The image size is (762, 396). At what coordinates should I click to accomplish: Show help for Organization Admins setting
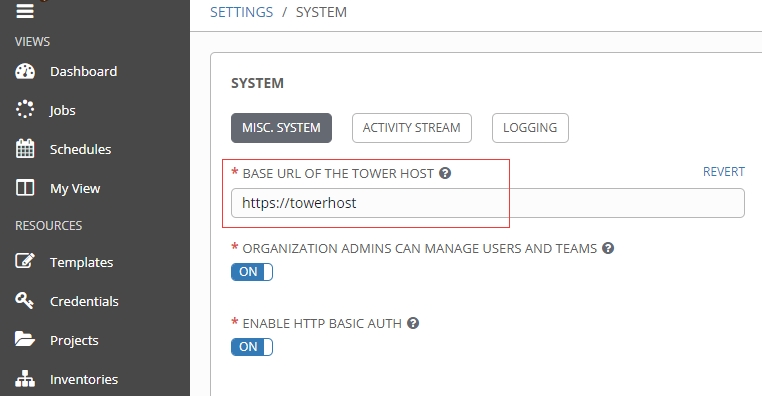point(607,248)
